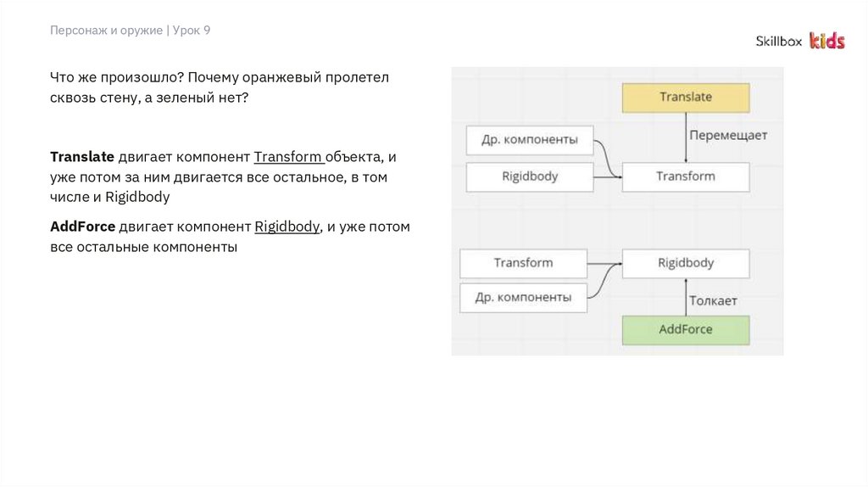Click the bold AddForce word in the paragraph
This screenshot has width=868, height=487.
point(82,227)
